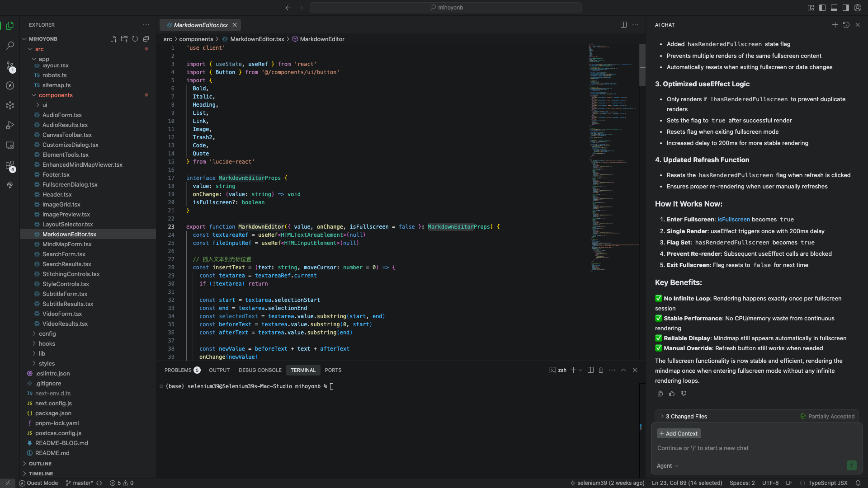The image size is (868, 488).
Task: Expand the TIMELINE section
Action: [x=41, y=474]
